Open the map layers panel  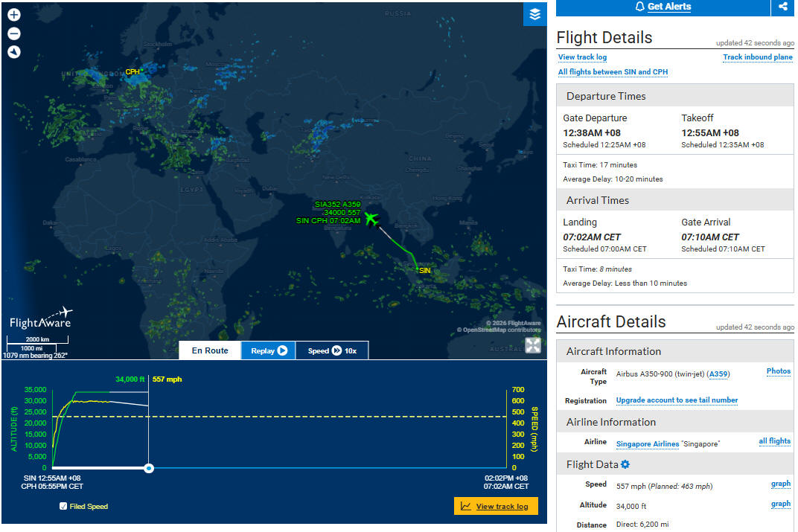pyautogui.click(x=534, y=14)
